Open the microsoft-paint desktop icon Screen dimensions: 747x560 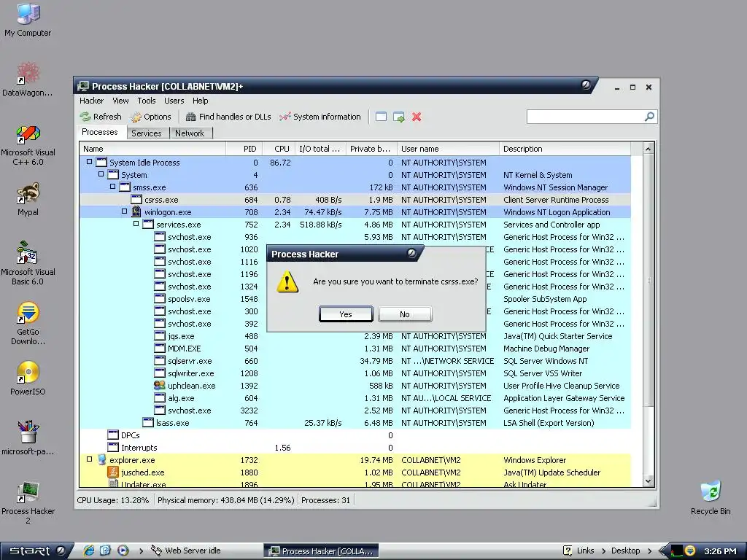pyautogui.click(x=28, y=438)
